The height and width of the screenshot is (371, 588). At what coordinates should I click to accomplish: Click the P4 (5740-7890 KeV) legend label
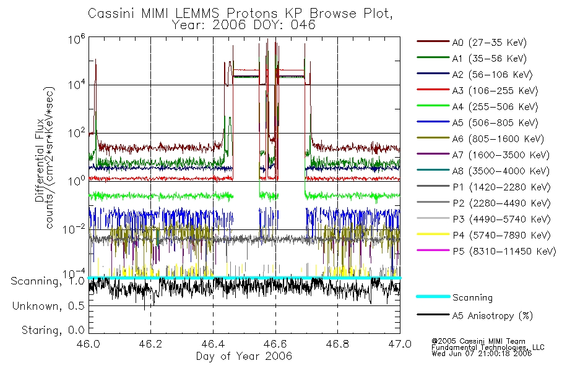501,236
